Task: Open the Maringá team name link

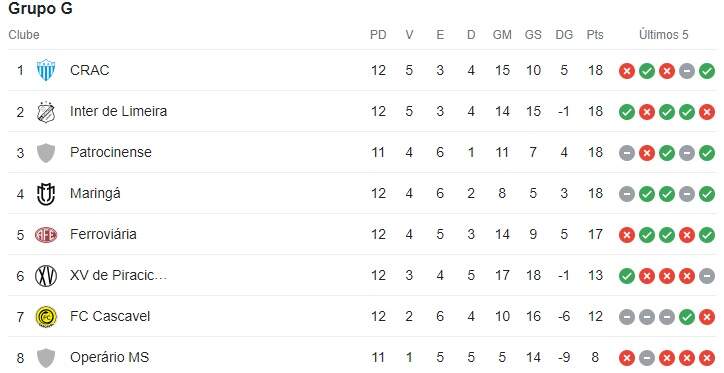Action: (x=95, y=193)
